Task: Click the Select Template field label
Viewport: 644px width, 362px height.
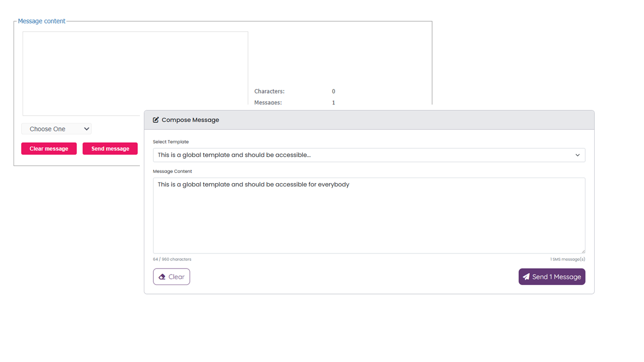Action: point(171,142)
